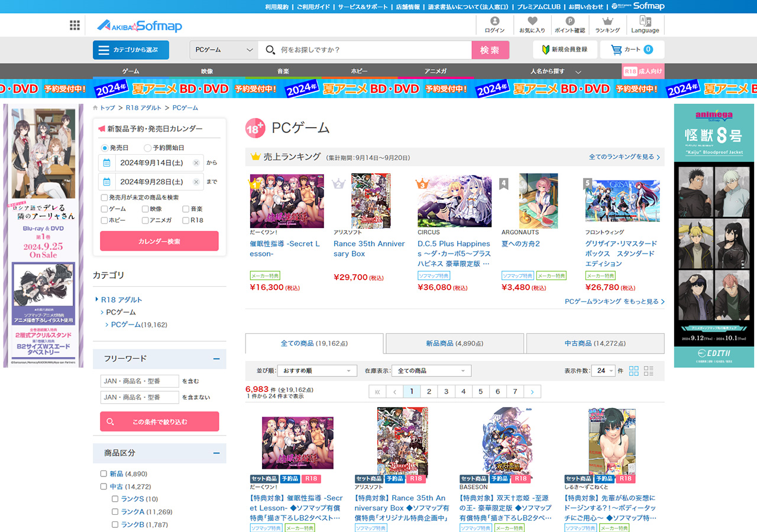Clear the 2024年9月14日 start date
Image resolution: width=757 pixels, height=532 pixels.
point(196,163)
